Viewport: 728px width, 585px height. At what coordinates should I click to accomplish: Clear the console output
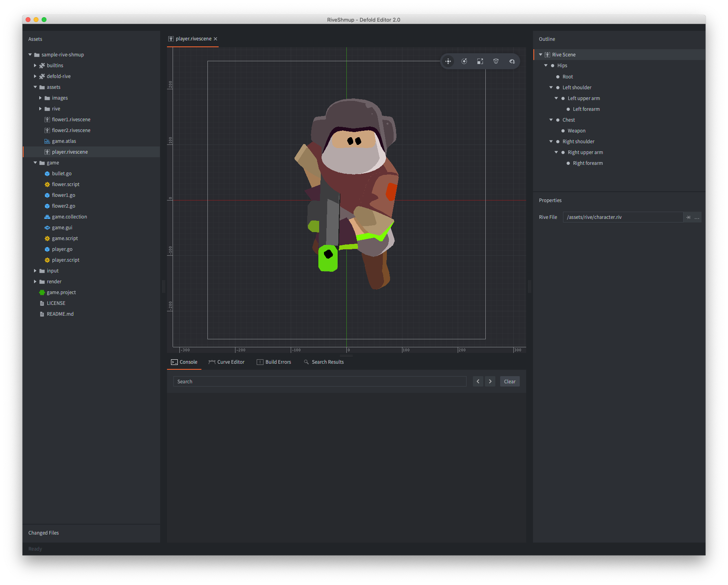[510, 381]
